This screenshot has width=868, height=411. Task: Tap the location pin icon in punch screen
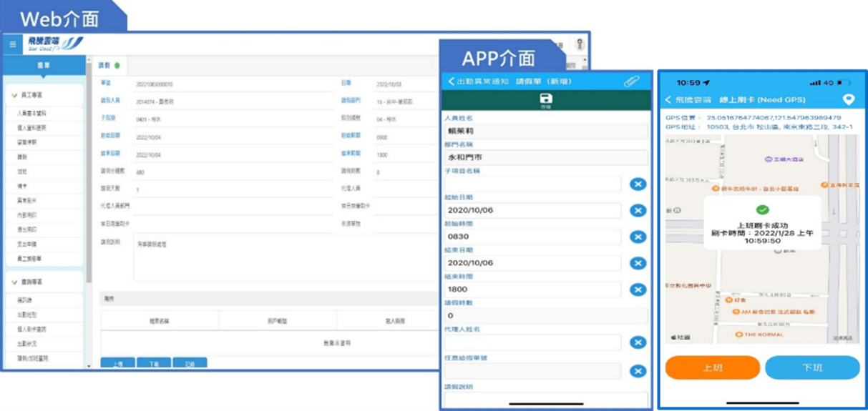(849, 100)
